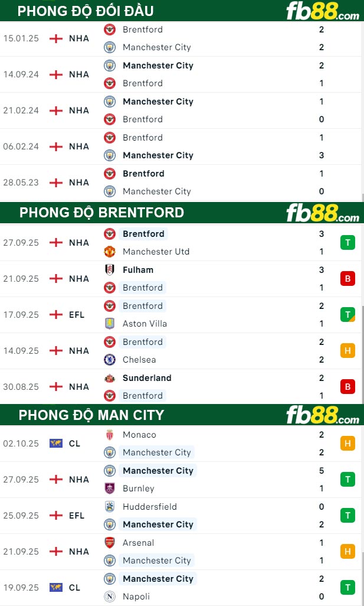Open the Sunderland crest icon

[110, 378]
